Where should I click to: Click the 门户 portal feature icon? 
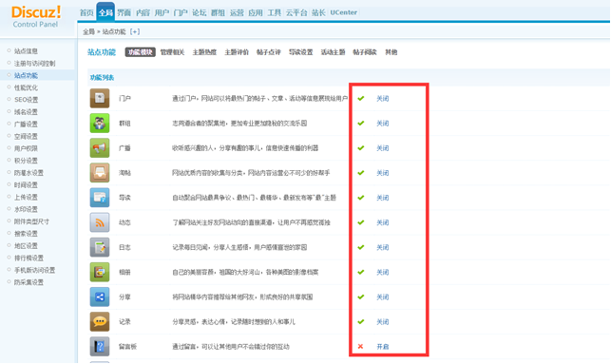click(x=100, y=98)
